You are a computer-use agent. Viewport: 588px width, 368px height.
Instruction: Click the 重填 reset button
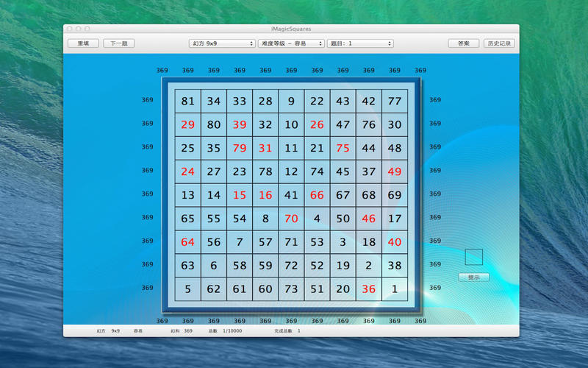click(x=83, y=43)
